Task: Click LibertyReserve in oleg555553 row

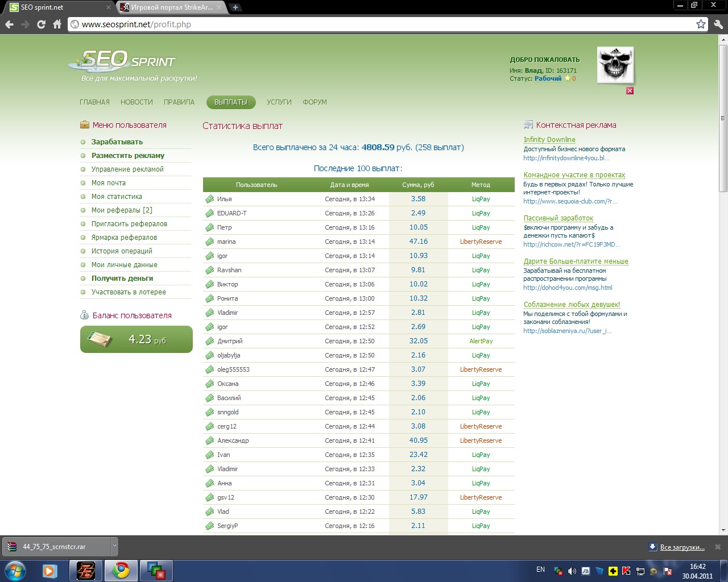Action: [x=481, y=369]
